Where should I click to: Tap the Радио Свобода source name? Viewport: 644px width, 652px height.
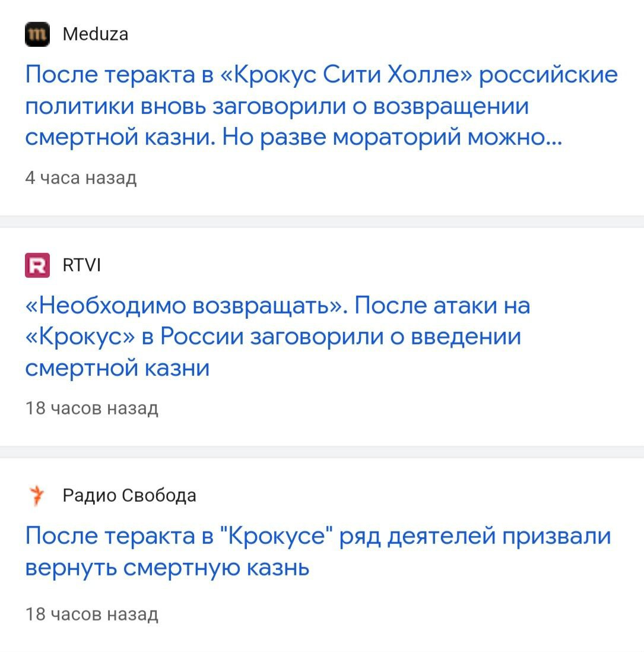129,495
